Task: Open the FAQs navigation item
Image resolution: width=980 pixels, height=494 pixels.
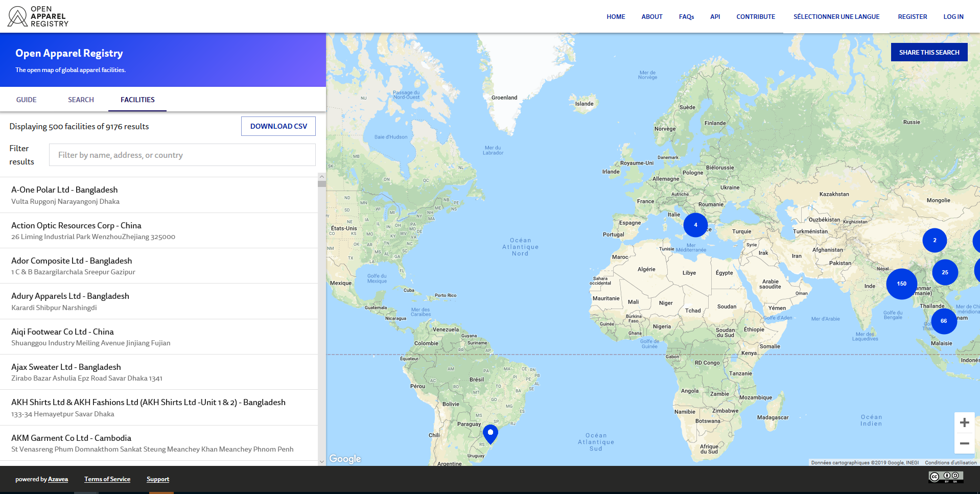Action: tap(686, 16)
